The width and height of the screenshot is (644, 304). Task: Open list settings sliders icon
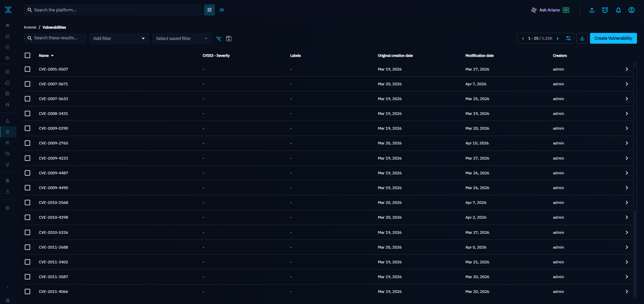[568, 38]
